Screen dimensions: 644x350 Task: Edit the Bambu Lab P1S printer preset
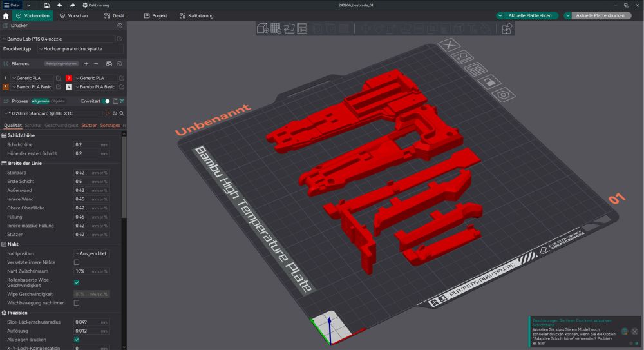[x=119, y=39]
